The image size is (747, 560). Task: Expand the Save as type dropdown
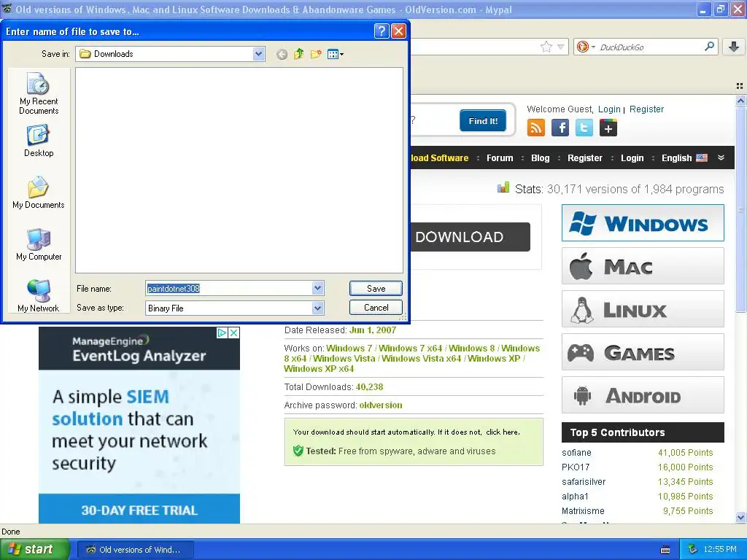[x=318, y=308]
